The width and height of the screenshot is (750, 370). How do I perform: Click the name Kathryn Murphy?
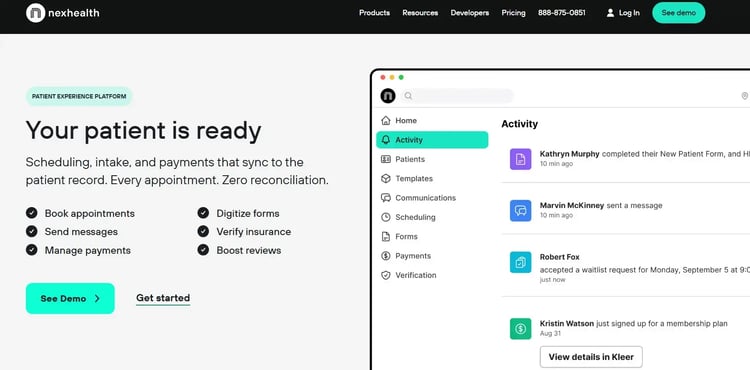point(569,154)
